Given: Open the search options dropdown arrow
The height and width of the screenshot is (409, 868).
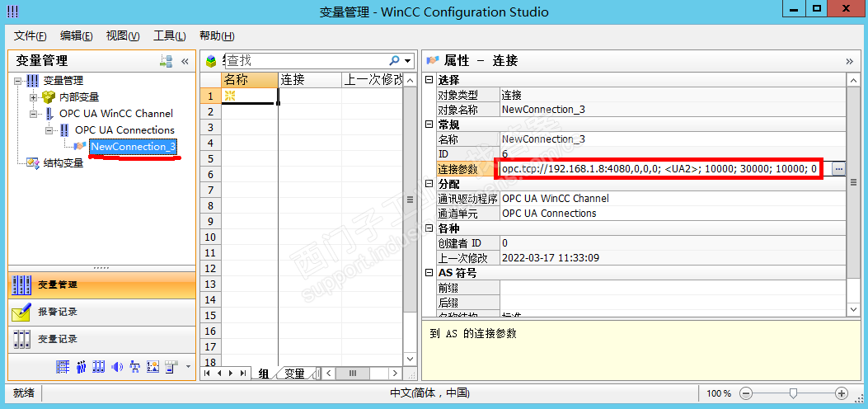Looking at the screenshot, I should [x=408, y=61].
